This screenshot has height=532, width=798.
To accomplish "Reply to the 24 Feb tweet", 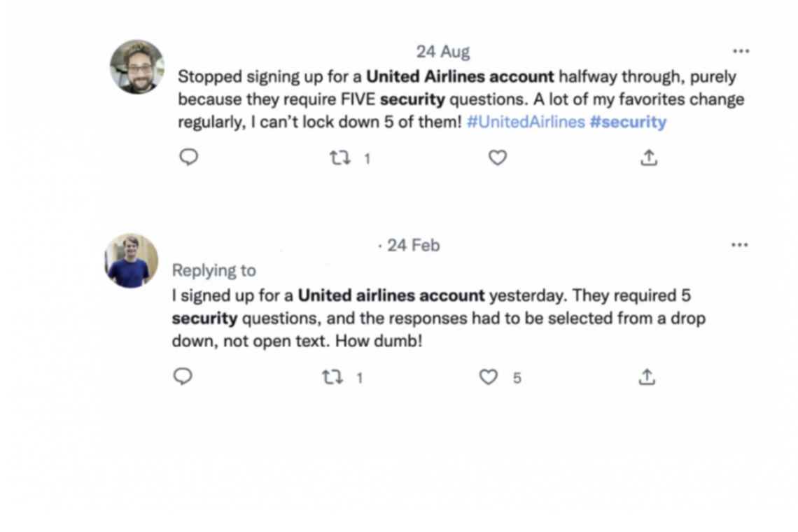I will tap(183, 377).
